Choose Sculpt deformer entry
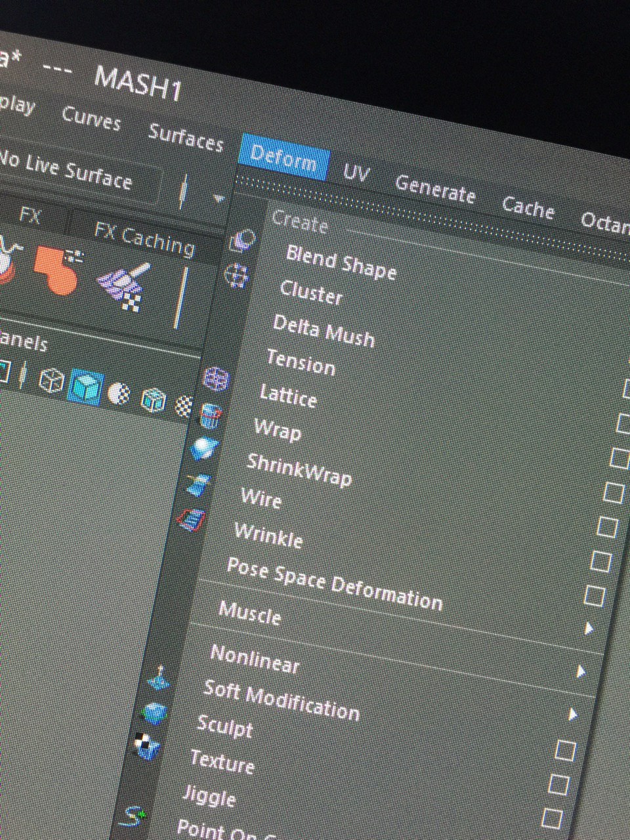The height and width of the screenshot is (840, 630). tap(225, 726)
